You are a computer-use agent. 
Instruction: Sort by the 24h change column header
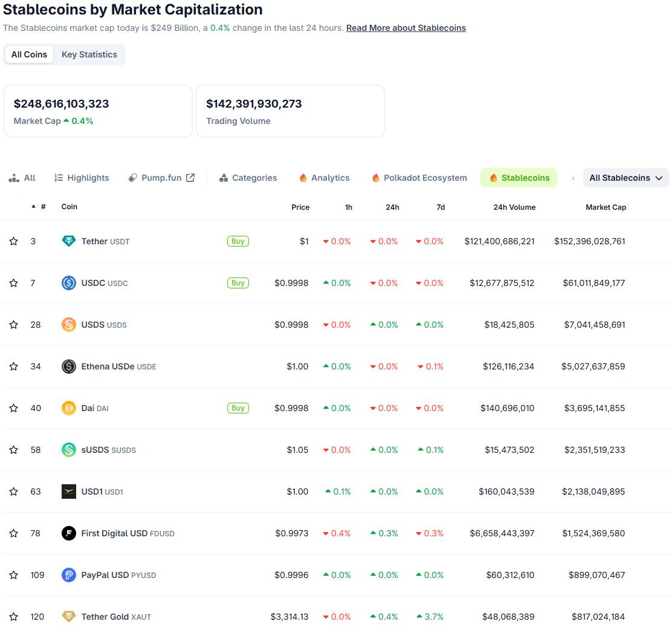coord(393,207)
